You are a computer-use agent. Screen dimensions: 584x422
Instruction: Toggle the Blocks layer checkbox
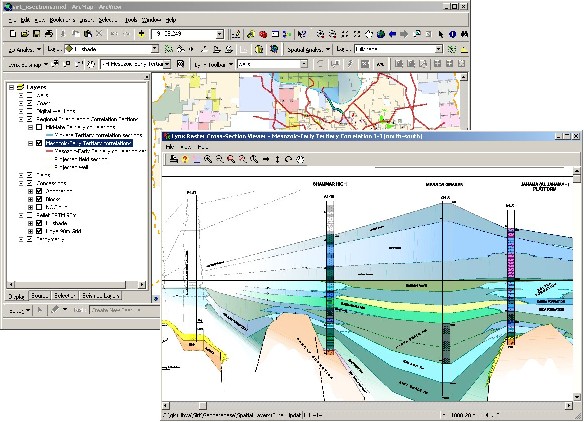point(39,199)
